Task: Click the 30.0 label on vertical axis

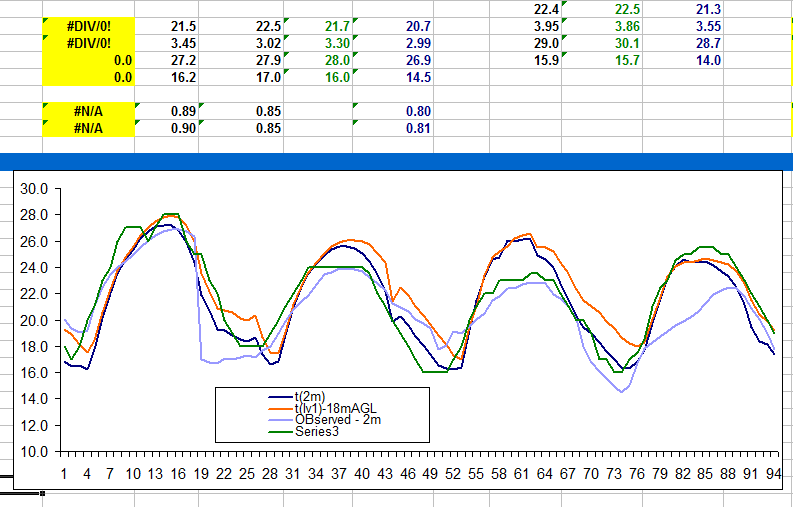Action: 35,189
